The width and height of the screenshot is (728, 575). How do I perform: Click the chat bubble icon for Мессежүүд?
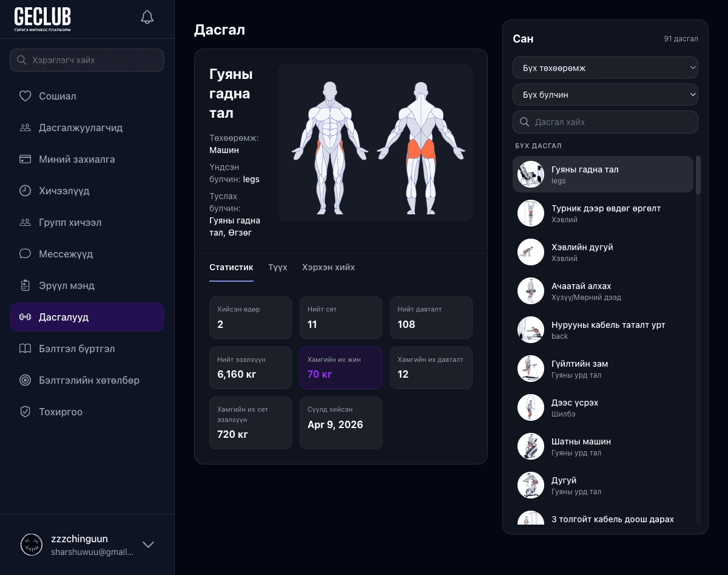point(25,254)
